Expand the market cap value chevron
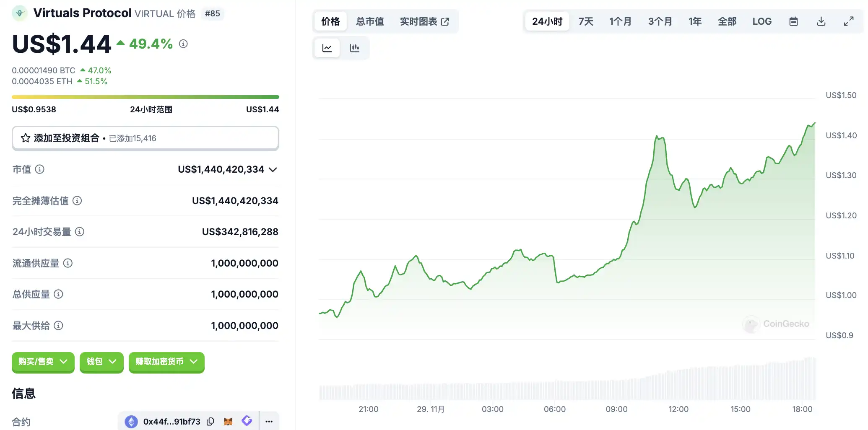The image size is (868, 430). tap(273, 170)
